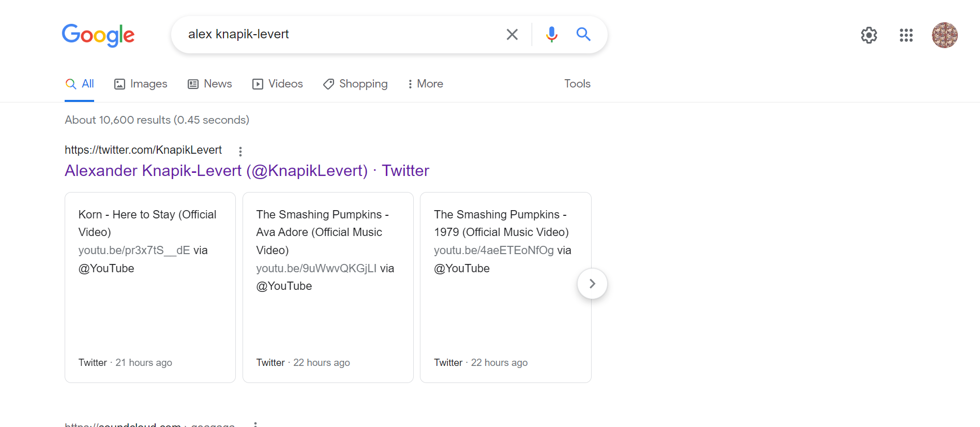Select the All results tab
This screenshot has height=427, width=980.
[80, 84]
